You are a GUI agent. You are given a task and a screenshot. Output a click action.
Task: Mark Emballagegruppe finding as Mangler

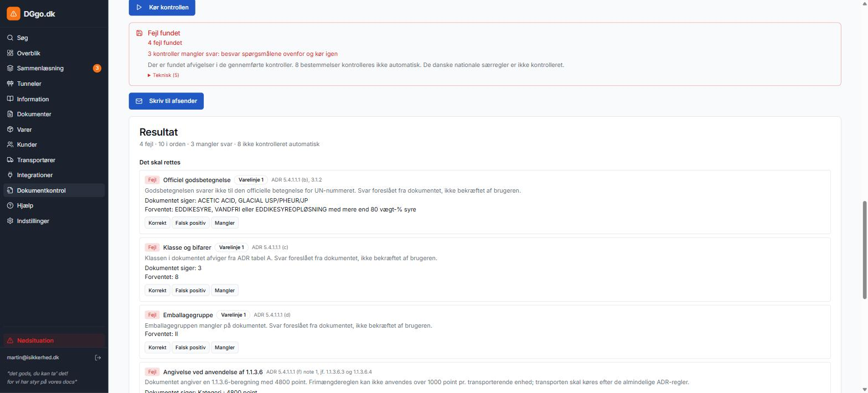tap(224, 348)
